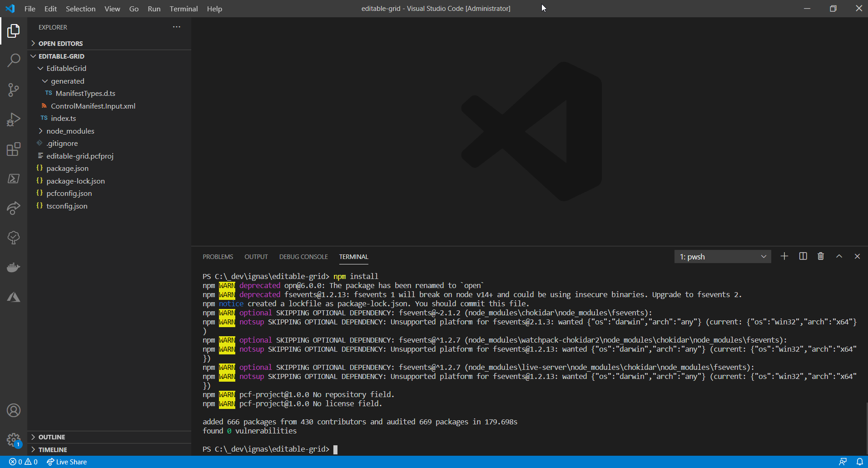Open the tree-shaped activity bar icon
This screenshot has height=468, width=868.
coord(14,238)
